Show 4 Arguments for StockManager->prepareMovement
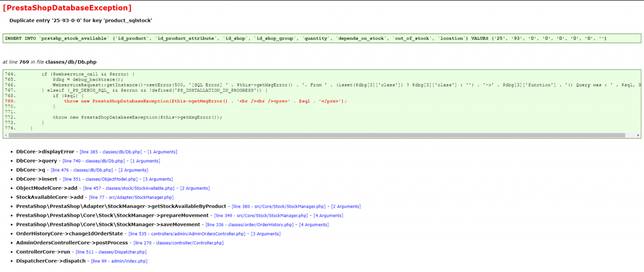 328,216
